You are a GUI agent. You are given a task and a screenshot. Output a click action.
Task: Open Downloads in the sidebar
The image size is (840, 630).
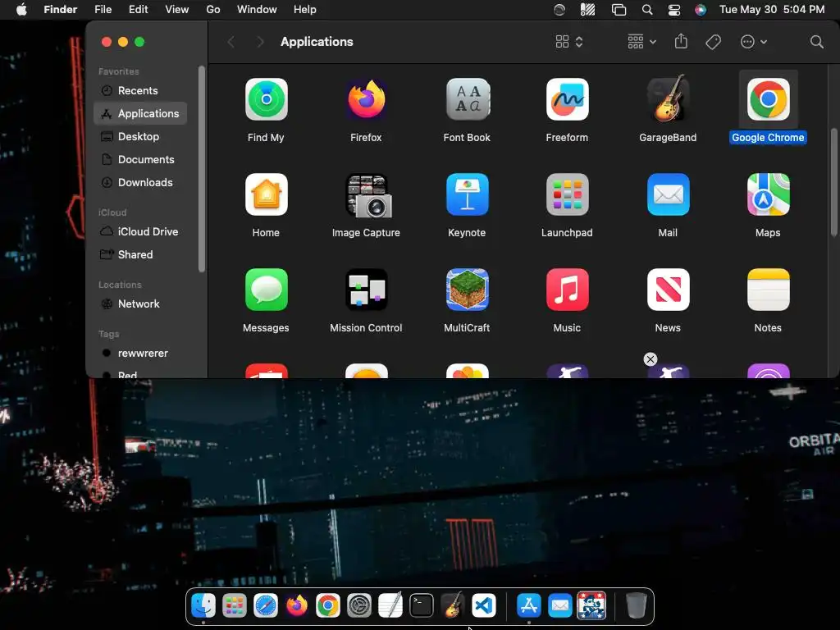coord(140,183)
